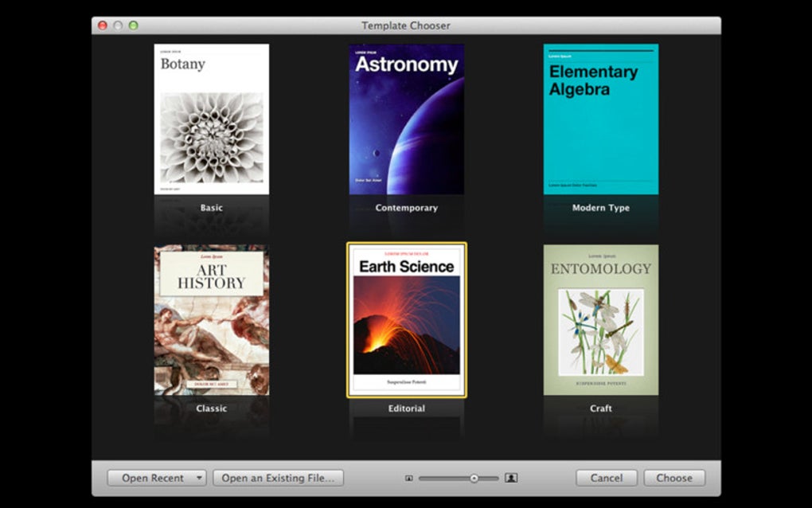
Task: Cancel the Template Chooser dialog
Action: pos(607,478)
